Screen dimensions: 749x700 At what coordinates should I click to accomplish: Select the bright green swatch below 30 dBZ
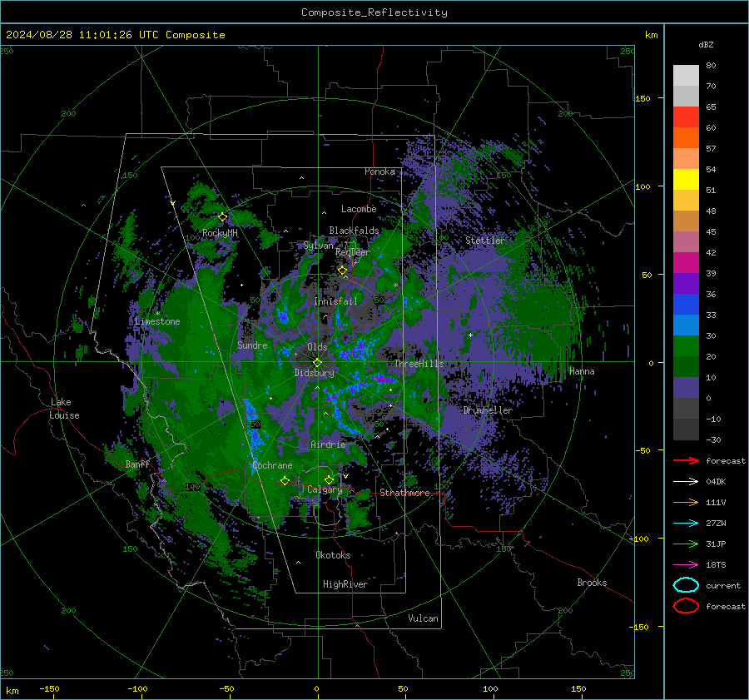point(686,346)
